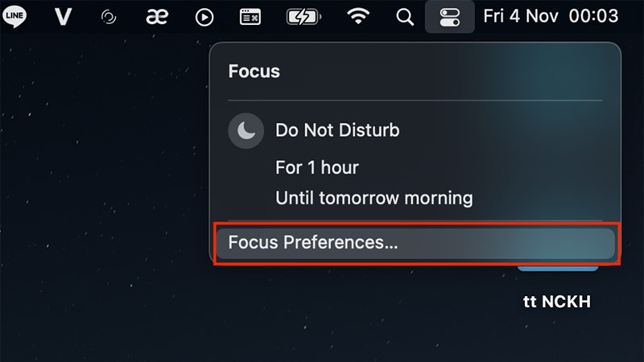Click the window-shaped menu bar icon
This screenshot has height=362, width=644.
pos(251,16)
